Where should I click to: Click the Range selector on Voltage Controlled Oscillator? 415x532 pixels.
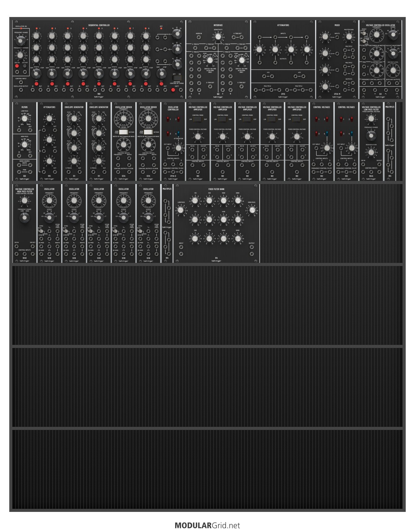point(393,35)
